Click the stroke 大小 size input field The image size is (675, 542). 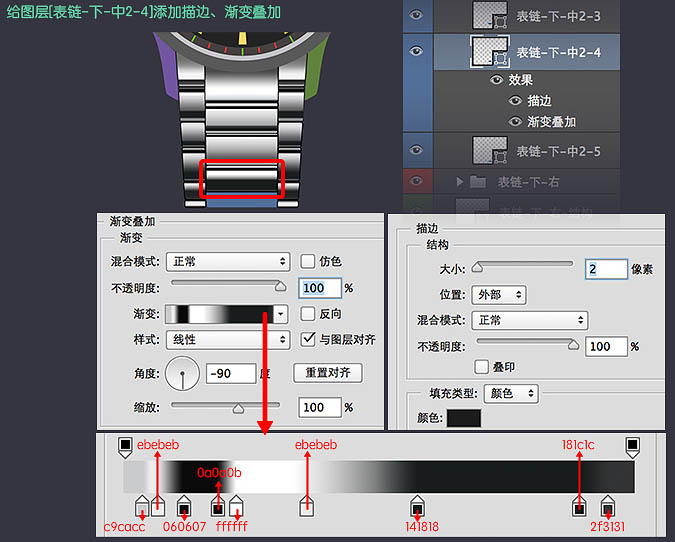point(606,269)
